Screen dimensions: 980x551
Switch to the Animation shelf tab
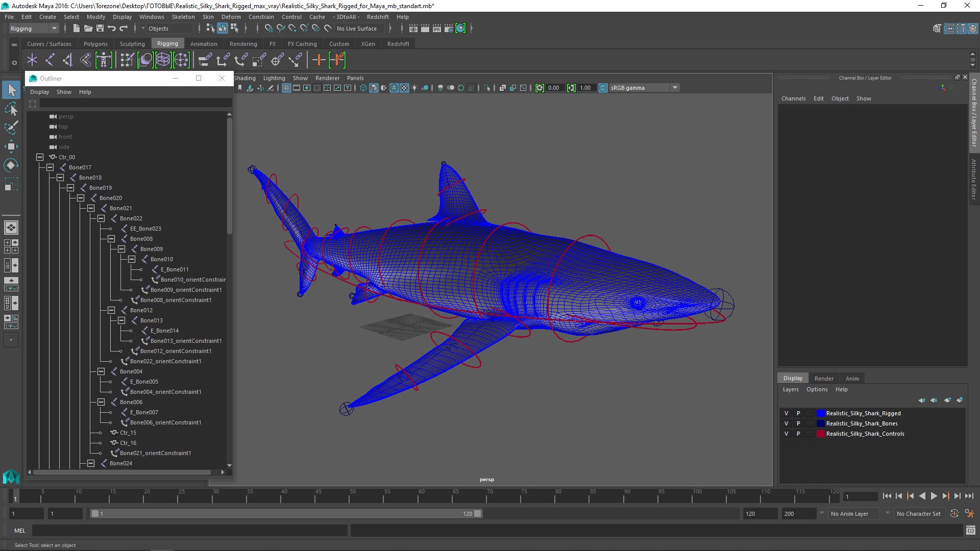(204, 44)
